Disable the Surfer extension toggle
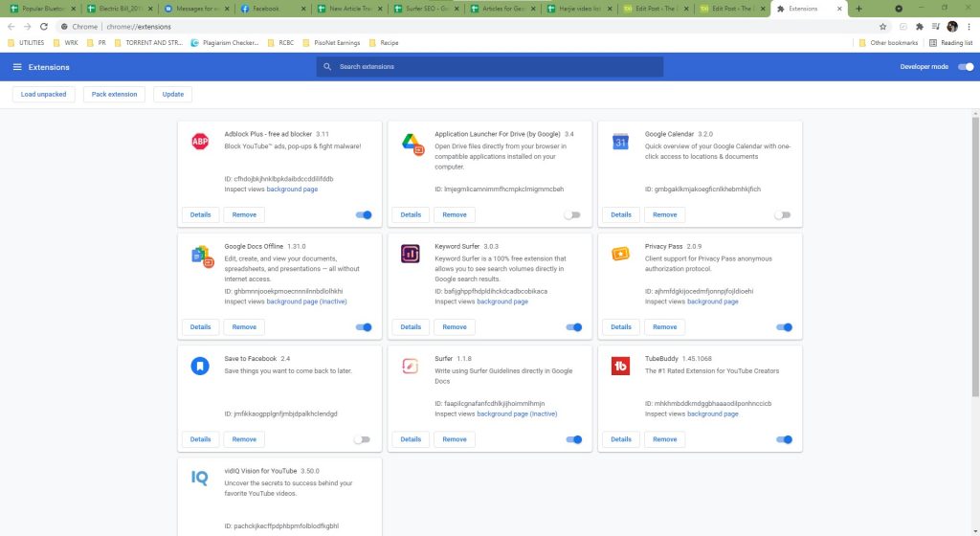Viewport: 980px width, 536px height. [x=574, y=439]
